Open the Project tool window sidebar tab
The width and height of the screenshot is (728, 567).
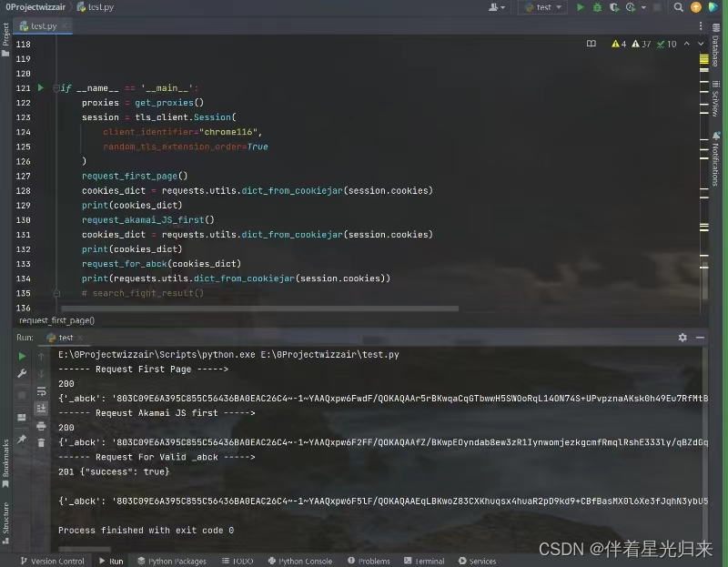tap(5, 40)
